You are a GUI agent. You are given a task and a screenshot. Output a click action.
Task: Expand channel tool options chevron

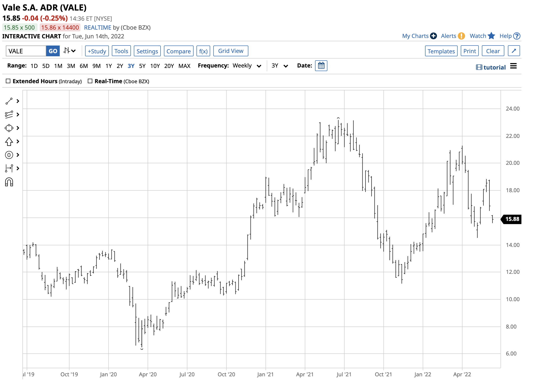coord(18,115)
